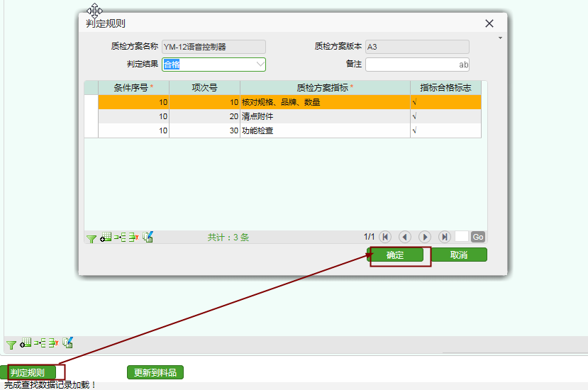Click the 项次号 column header

click(x=204, y=88)
